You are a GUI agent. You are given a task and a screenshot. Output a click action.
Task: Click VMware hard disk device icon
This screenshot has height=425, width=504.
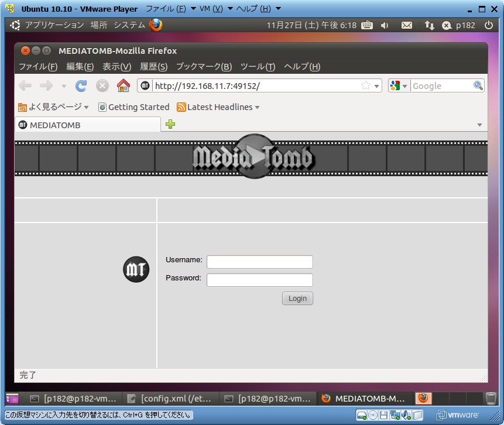tap(362, 415)
